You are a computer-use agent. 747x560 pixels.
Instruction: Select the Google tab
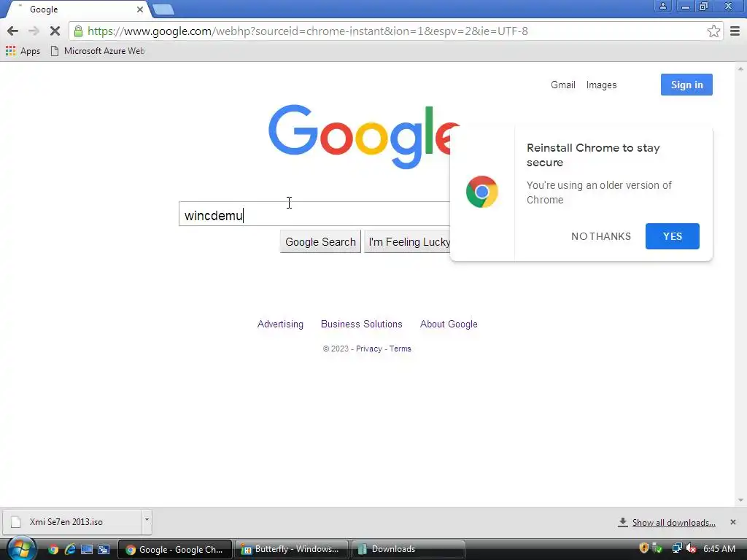76,9
